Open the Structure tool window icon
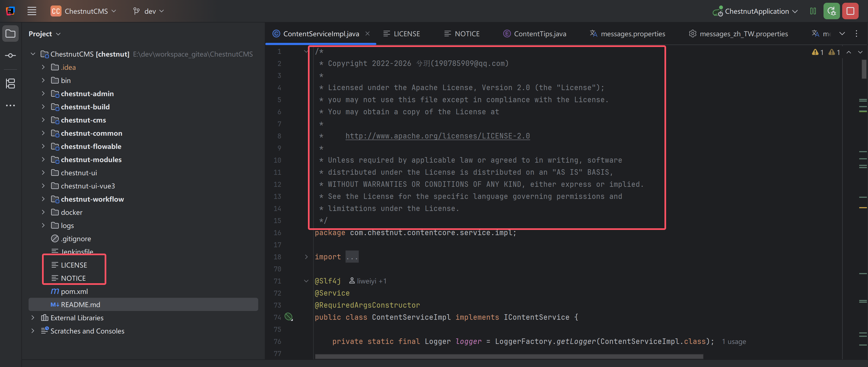Screen dimensions: 868x367 (10, 83)
